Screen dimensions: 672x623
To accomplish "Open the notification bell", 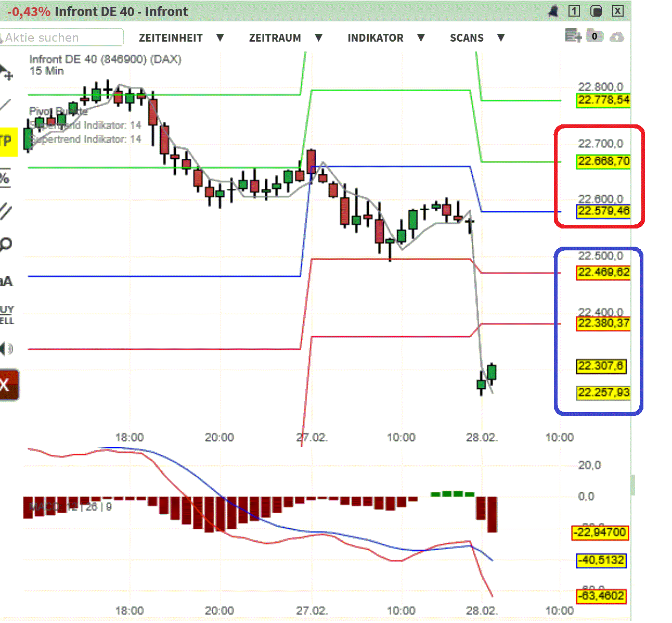I will tap(553, 10).
